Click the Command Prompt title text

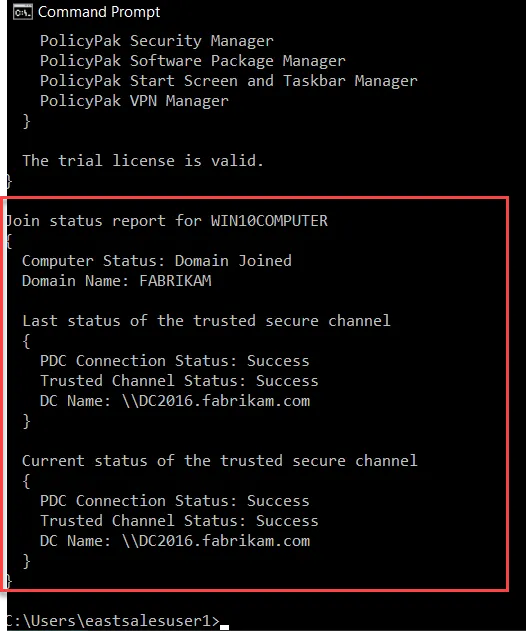(99, 12)
